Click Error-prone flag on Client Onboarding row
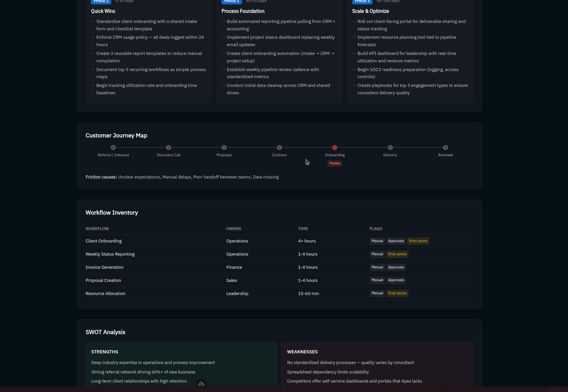This screenshot has width=568, height=392. pos(418,241)
